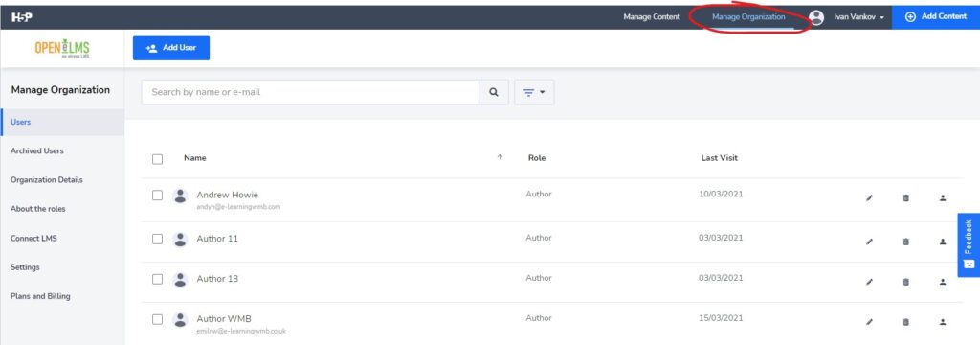
Task: Expand the Ivan Vankov user menu
Action: click(858, 17)
